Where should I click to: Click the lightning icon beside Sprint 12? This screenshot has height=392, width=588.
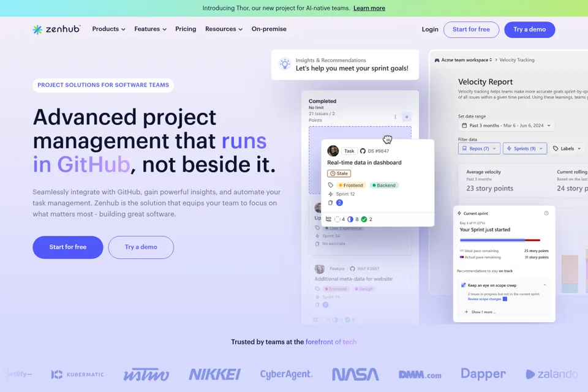330,194
